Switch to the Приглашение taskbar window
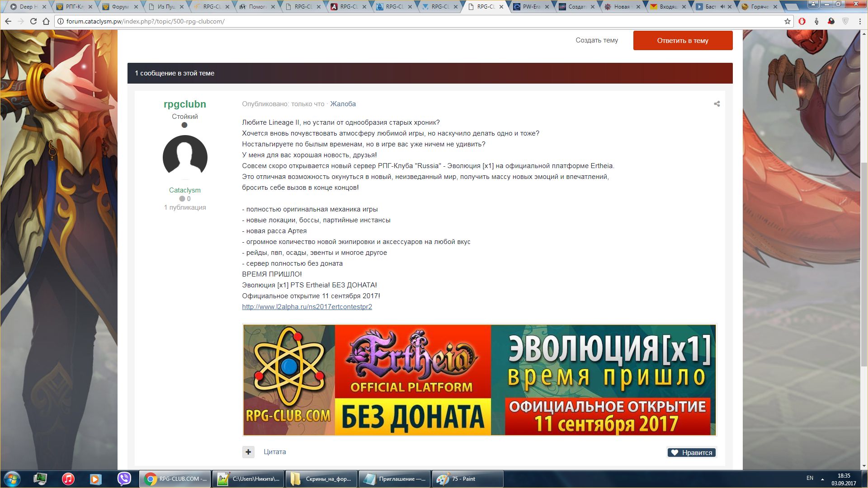Image resolution: width=868 pixels, height=488 pixels. click(x=395, y=479)
